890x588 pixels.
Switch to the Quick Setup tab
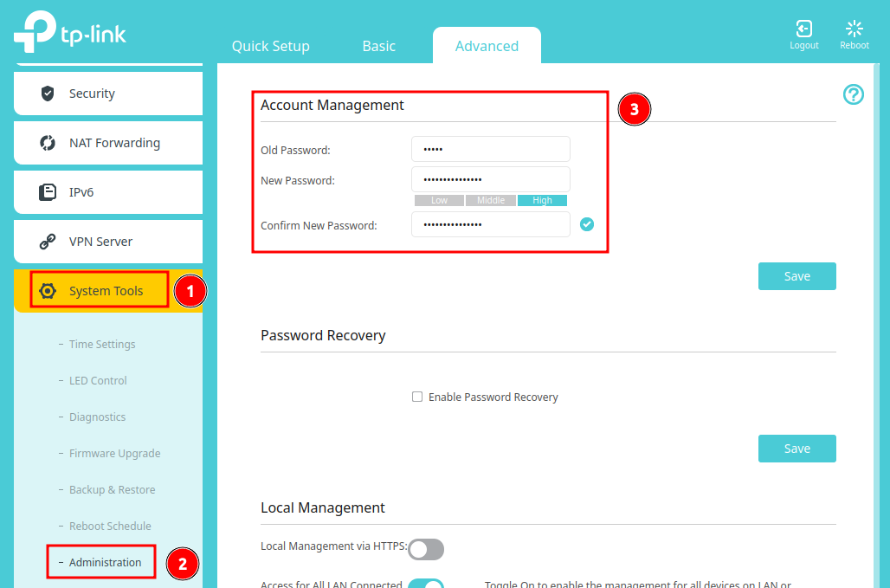pyautogui.click(x=270, y=46)
